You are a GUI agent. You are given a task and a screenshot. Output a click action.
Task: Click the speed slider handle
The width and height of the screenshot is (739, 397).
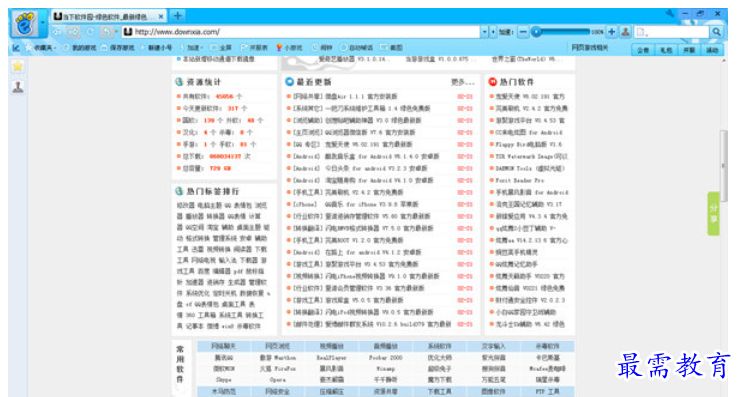(536, 32)
